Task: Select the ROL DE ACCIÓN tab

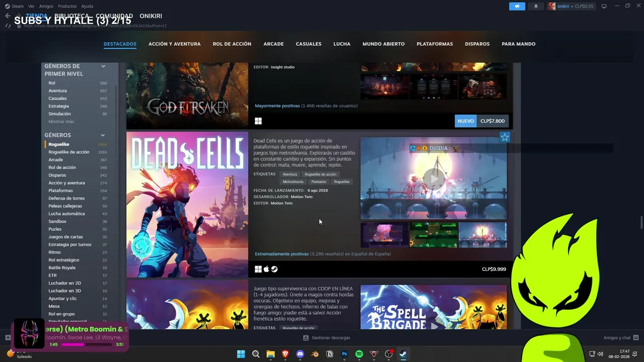Action: [x=232, y=44]
